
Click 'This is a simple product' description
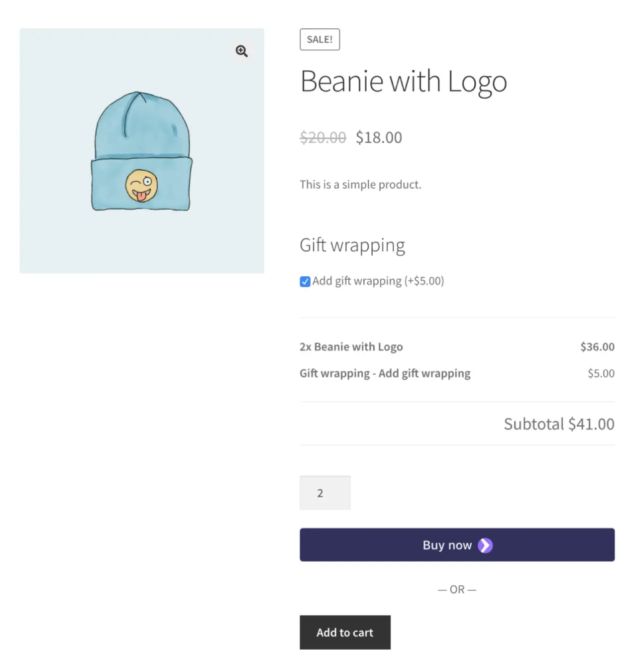(x=360, y=185)
